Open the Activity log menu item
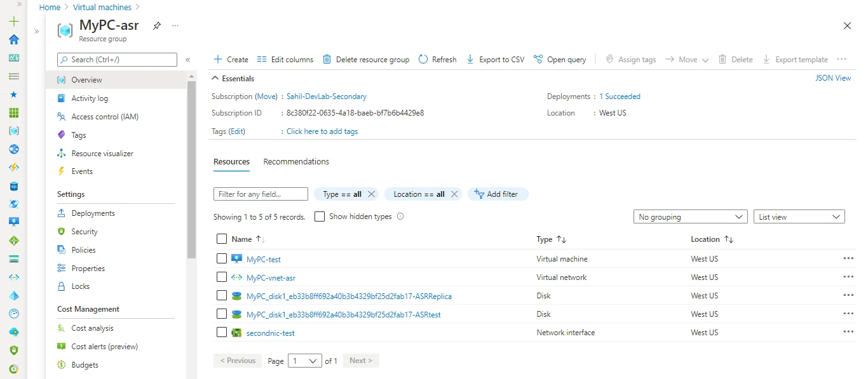 90,98
